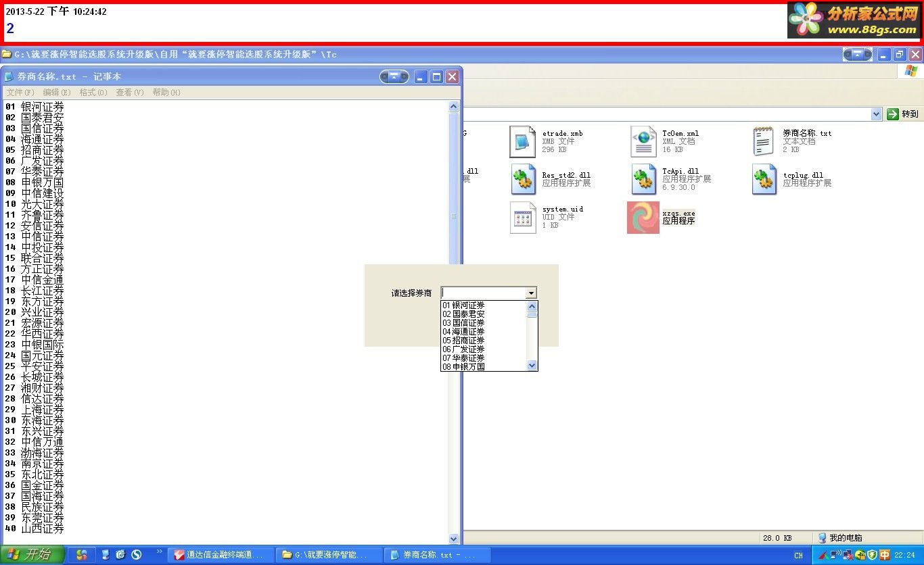Choose 08 申银万国 in dropdown list
The width and height of the screenshot is (924, 565).
(484, 367)
